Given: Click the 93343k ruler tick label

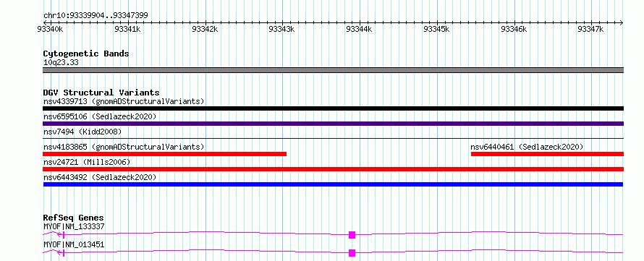Looking at the screenshot, I should (281, 29).
